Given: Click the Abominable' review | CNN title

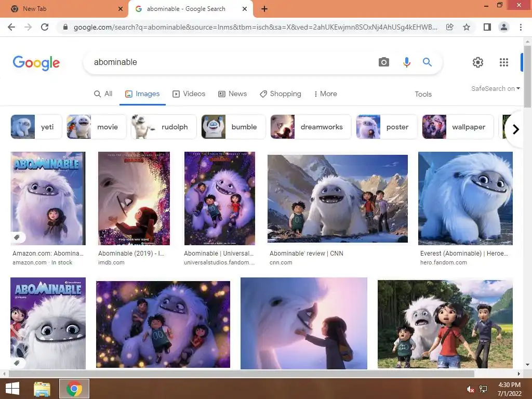Looking at the screenshot, I should [x=307, y=254].
